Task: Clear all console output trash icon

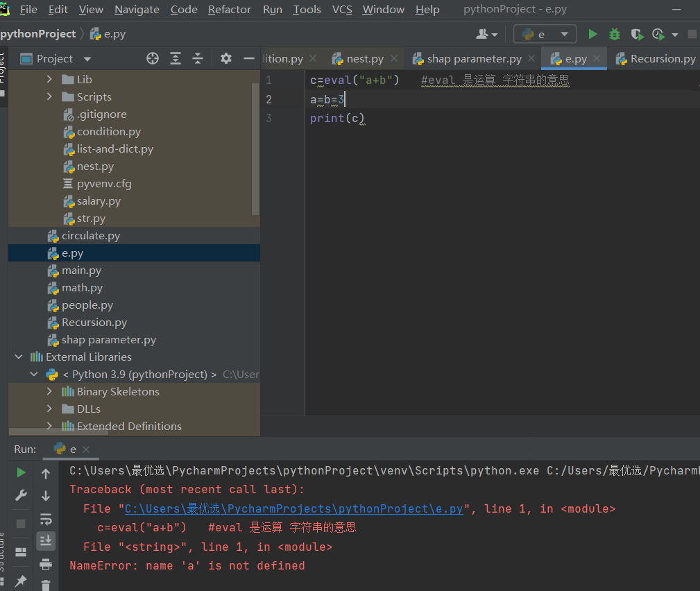Action: (x=46, y=585)
